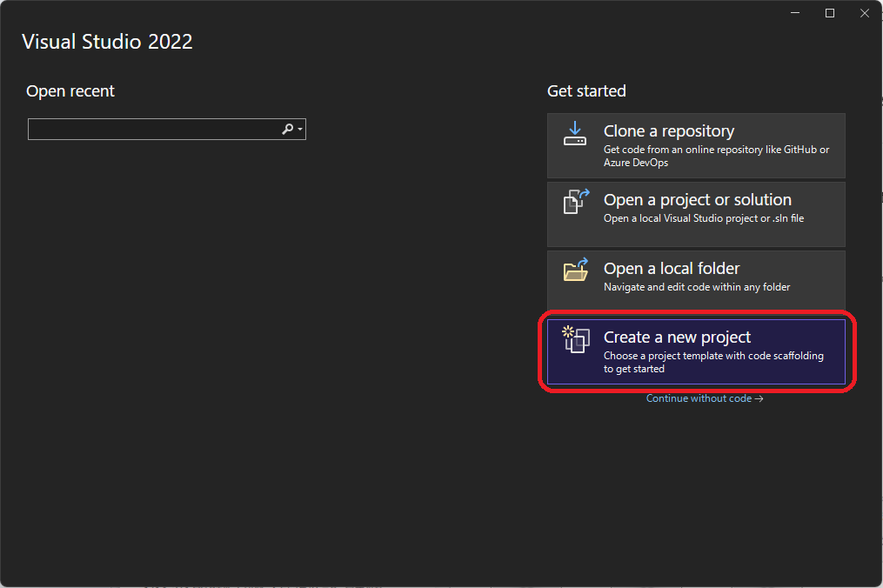Click the search magnifier icon in Open recent
This screenshot has width=883, height=588.
(x=287, y=129)
